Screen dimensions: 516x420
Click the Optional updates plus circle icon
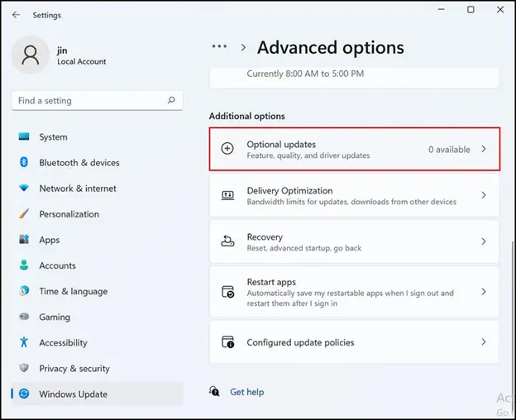[227, 148]
